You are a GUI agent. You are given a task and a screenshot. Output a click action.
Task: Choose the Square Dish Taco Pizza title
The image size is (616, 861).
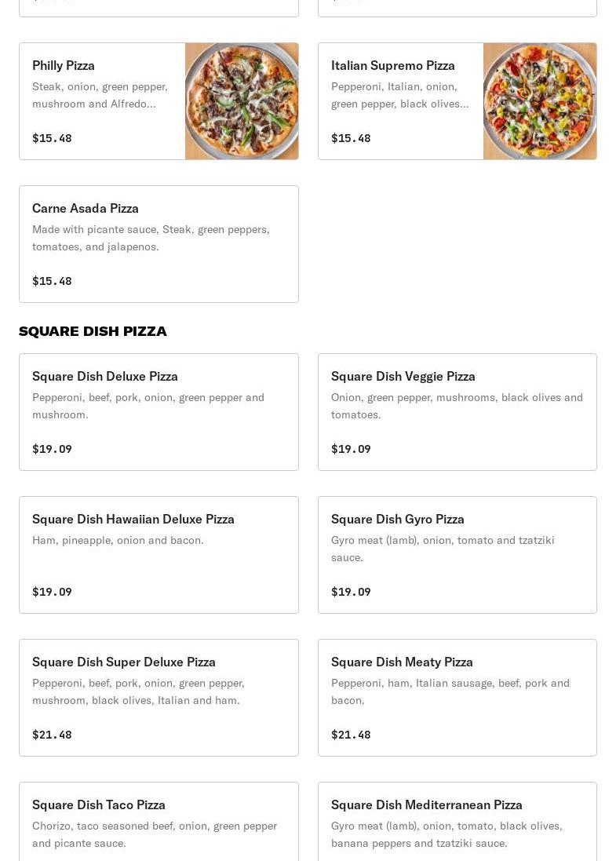(x=99, y=804)
